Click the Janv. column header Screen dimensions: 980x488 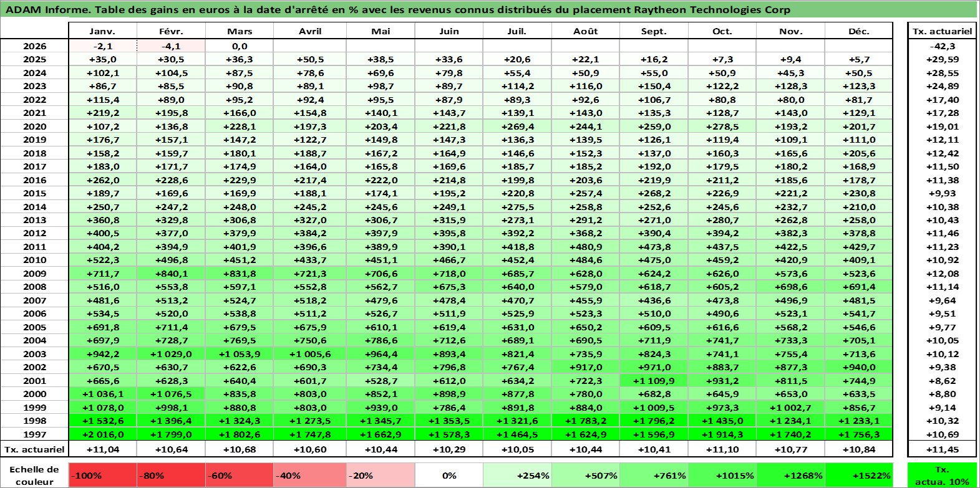[x=103, y=31]
